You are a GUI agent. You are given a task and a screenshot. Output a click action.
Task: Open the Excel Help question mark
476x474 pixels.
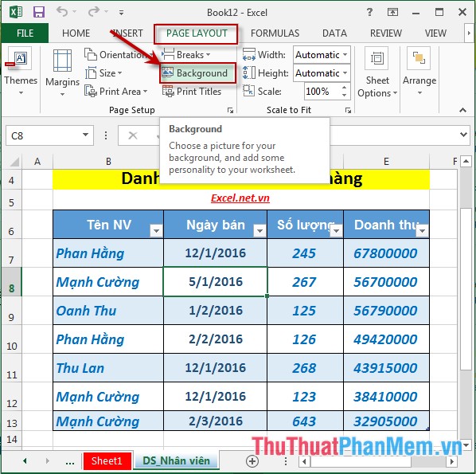coord(369,12)
